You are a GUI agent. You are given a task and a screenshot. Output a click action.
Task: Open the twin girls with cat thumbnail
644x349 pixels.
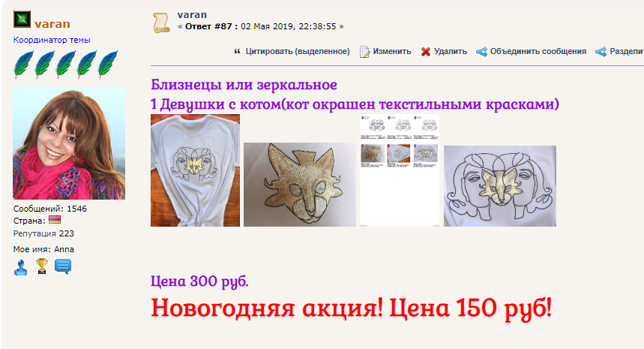click(x=500, y=186)
